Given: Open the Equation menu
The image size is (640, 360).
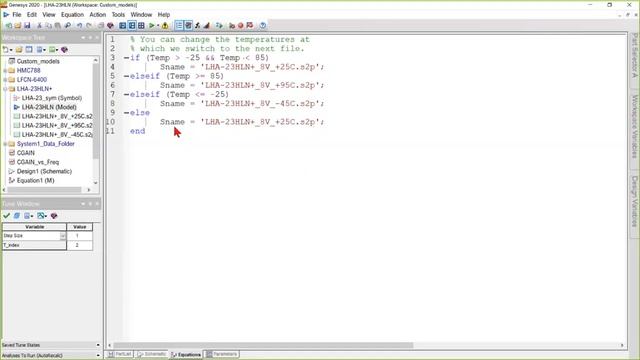Looking at the screenshot, I should pyautogui.click(x=72, y=15).
